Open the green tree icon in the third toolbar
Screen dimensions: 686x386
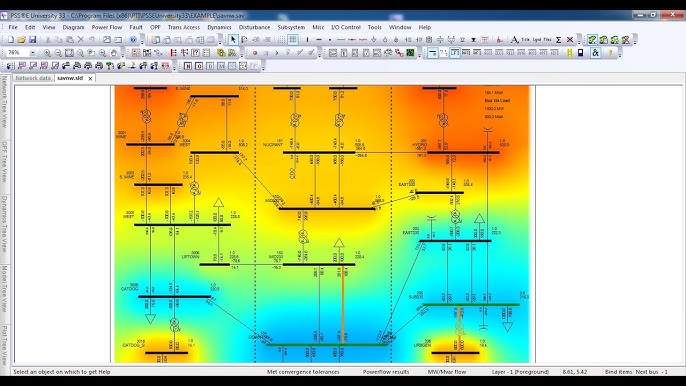[110, 66]
